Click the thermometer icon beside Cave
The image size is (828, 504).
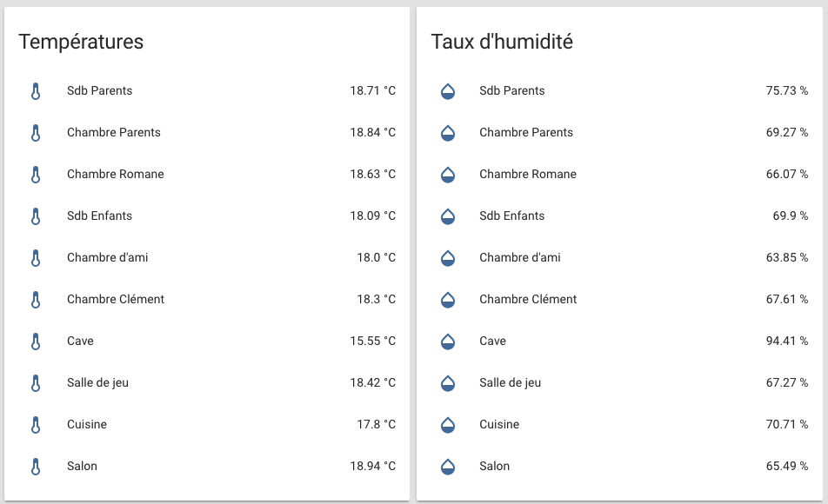[x=36, y=342]
